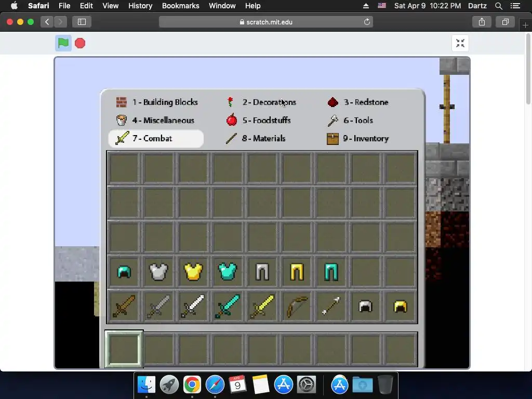Pick the arrow item
This screenshot has height=399, width=532.
(x=331, y=307)
